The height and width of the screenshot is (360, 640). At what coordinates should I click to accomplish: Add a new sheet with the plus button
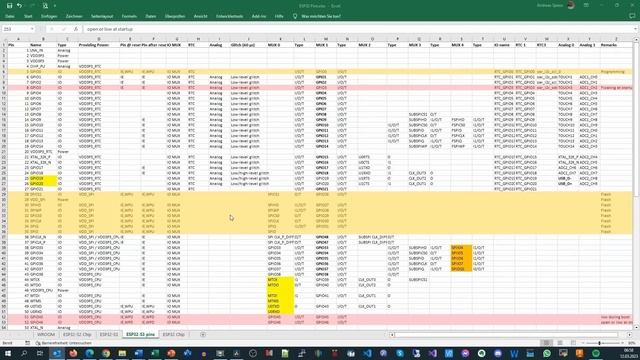(203, 334)
